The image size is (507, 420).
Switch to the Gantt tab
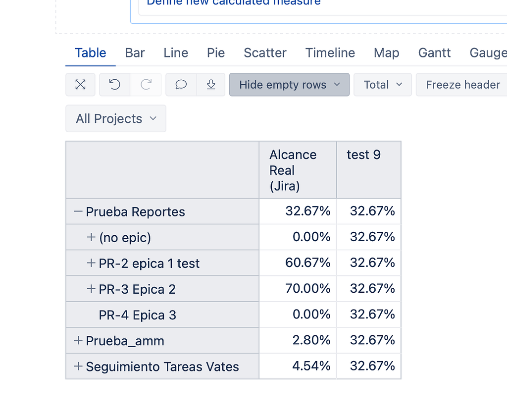(434, 53)
